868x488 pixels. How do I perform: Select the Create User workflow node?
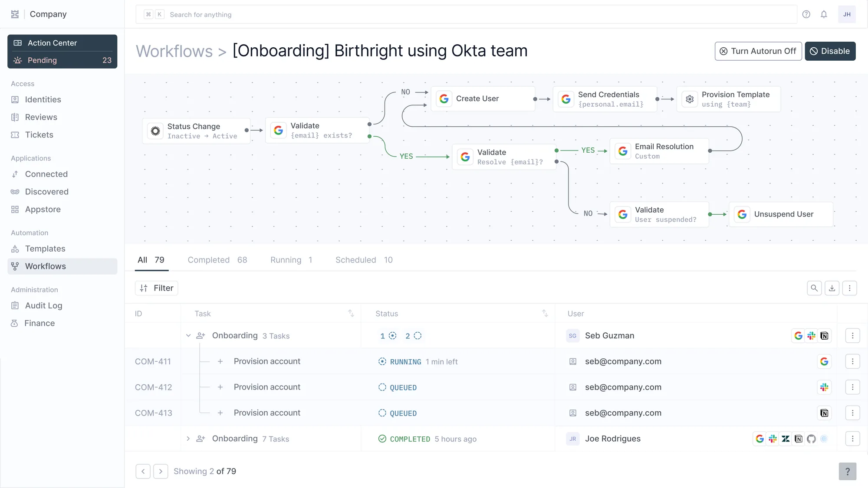tap(483, 99)
